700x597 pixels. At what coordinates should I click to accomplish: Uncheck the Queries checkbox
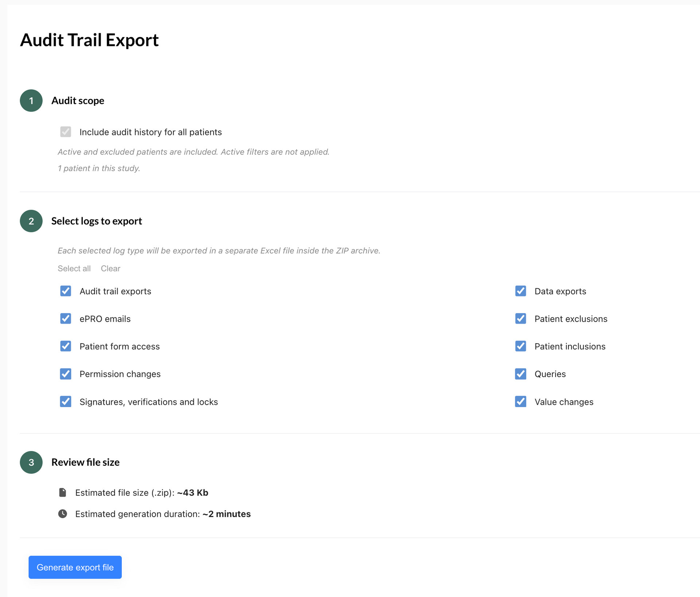(x=521, y=374)
